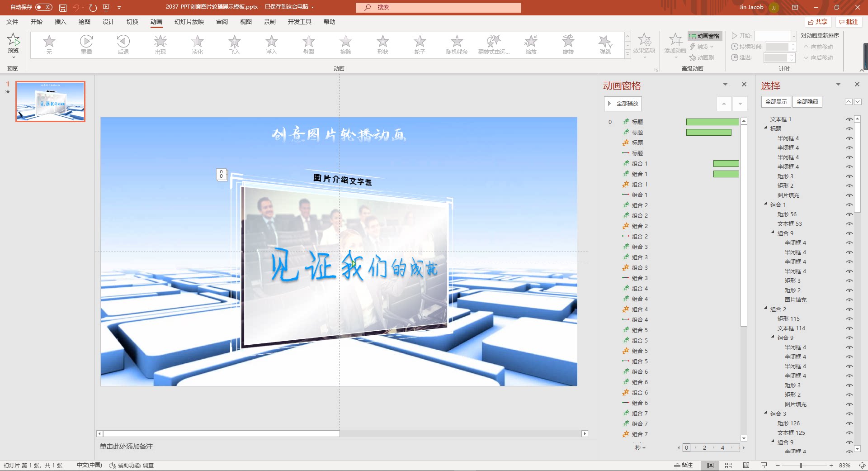Open the 开始 timing dropdown
Viewport: 868px width, 471px height.
[x=793, y=36]
